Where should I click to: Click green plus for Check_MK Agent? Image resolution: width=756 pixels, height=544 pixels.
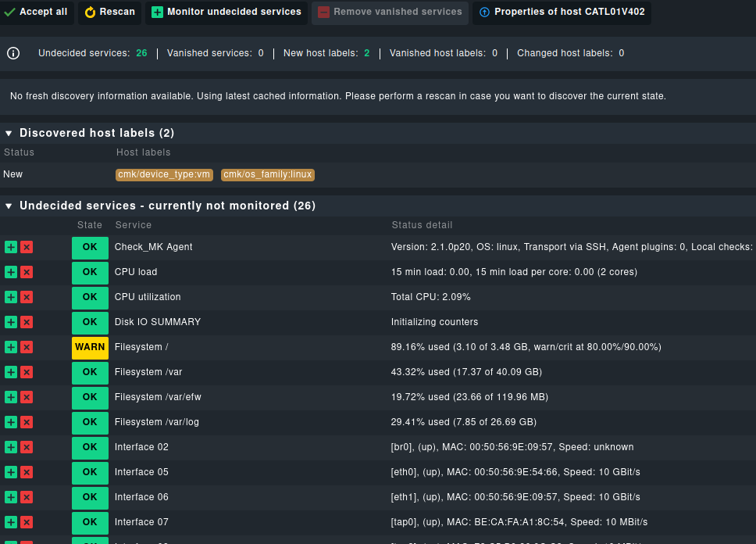click(11, 247)
